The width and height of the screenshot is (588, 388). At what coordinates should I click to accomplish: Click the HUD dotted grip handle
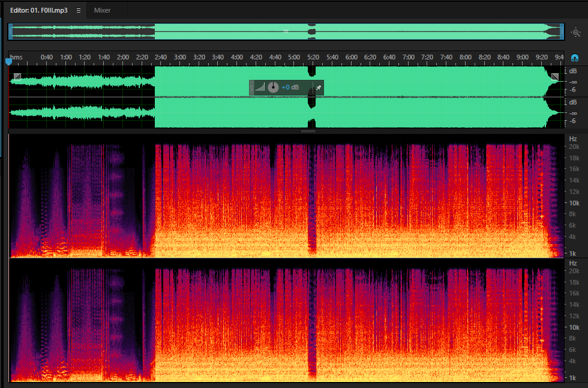click(251, 88)
